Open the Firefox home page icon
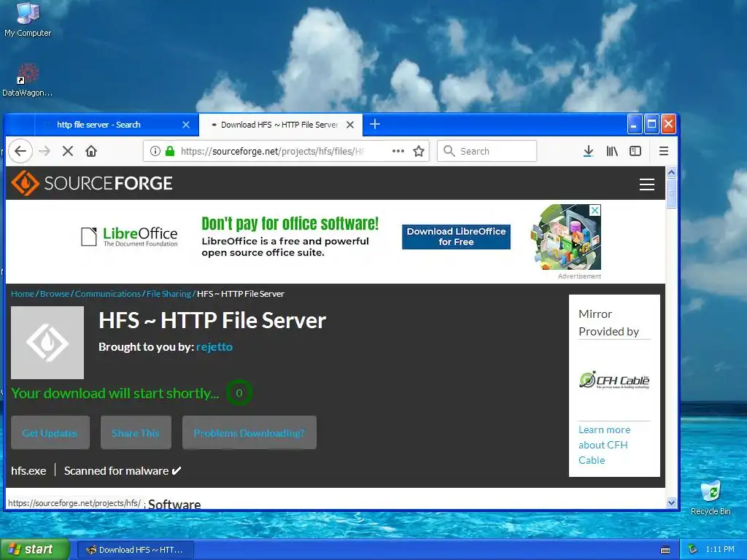The height and width of the screenshot is (560, 747). 91,151
